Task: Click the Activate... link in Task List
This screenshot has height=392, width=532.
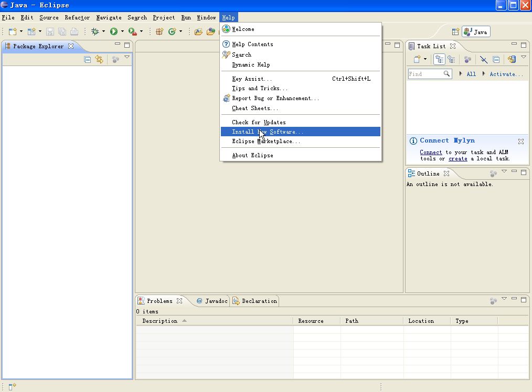Action: [x=506, y=74]
